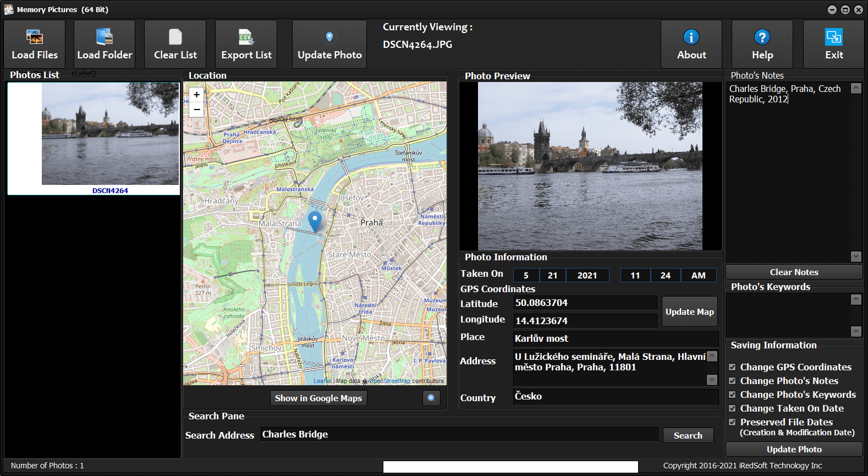The image size is (868, 476).
Task: Click the blue locate button beside Show in Google Maps
Action: coord(431,398)
